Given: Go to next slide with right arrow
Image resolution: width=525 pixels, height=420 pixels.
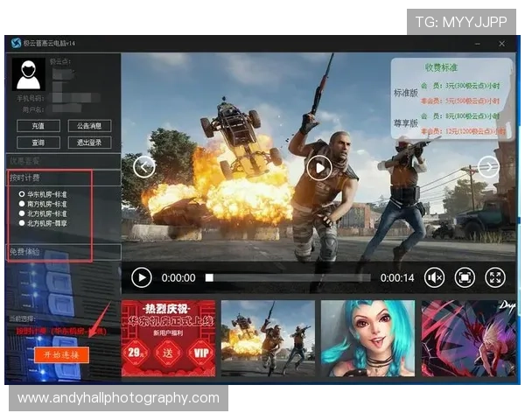Looking at the screenshot, I should pos(488,166).
